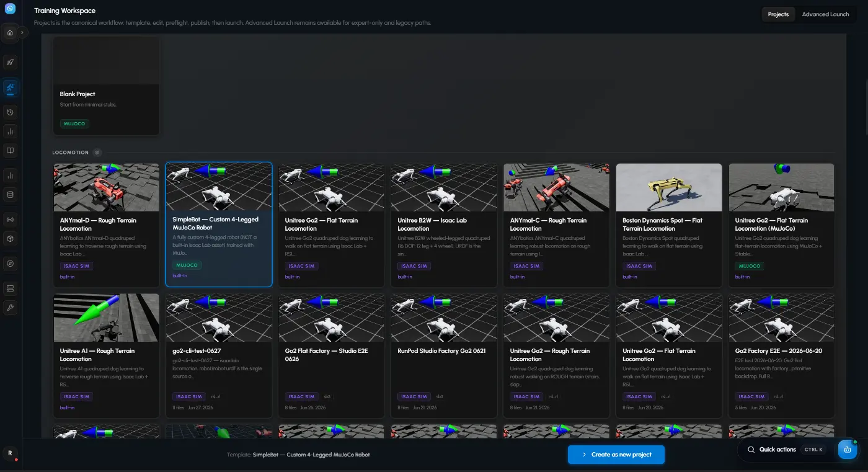Click the Quick actions search magnifier icon
The height and width of the screenshot is (472, 868).
[x=751, y=450]
